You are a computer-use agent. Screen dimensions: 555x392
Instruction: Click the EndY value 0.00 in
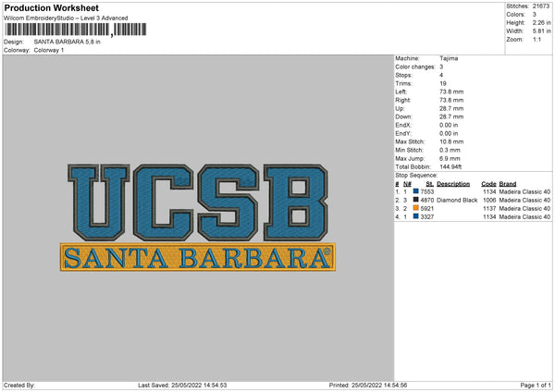449,134
